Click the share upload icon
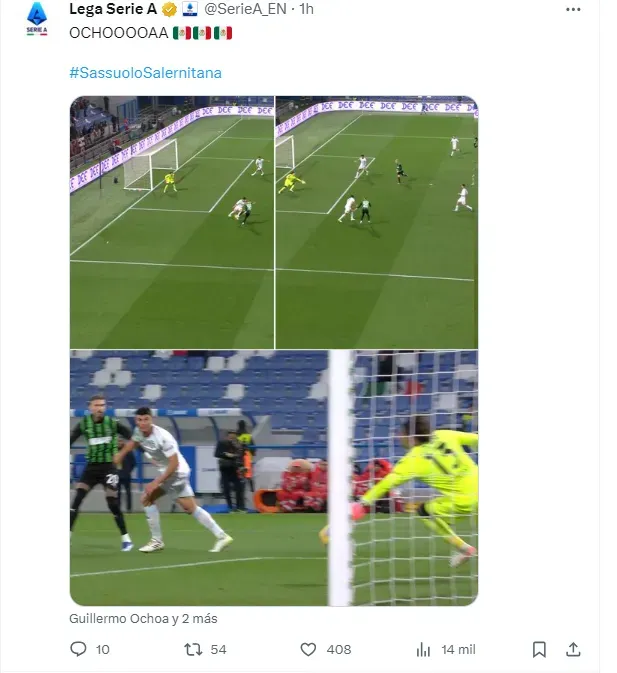 click(573, 649)
